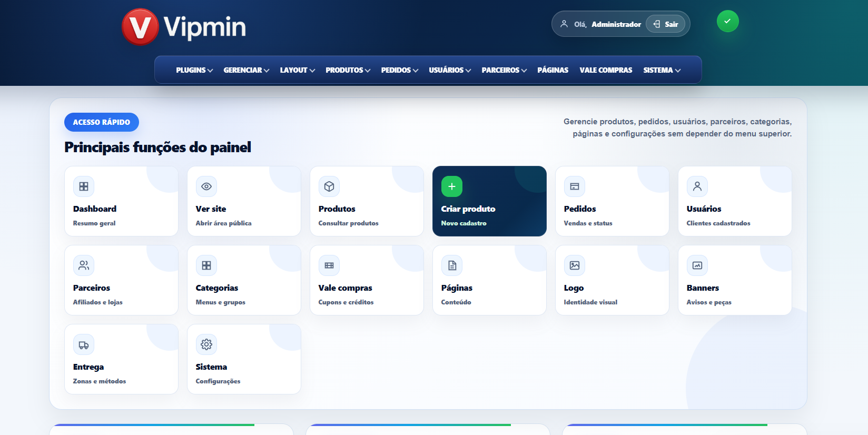Open the Dashboard card title
The height and width of the screenshot is (435, 868).
95,209
